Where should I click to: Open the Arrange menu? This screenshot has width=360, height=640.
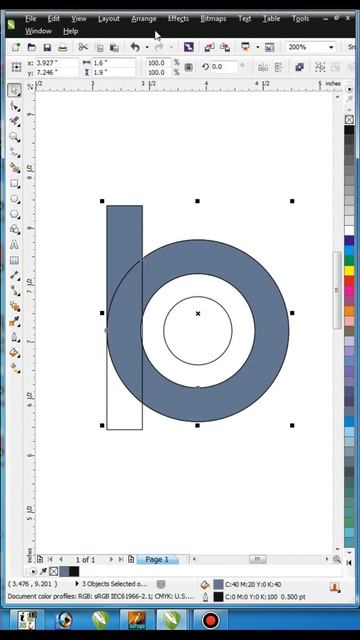pyautogui.click(x=144, y=19)
